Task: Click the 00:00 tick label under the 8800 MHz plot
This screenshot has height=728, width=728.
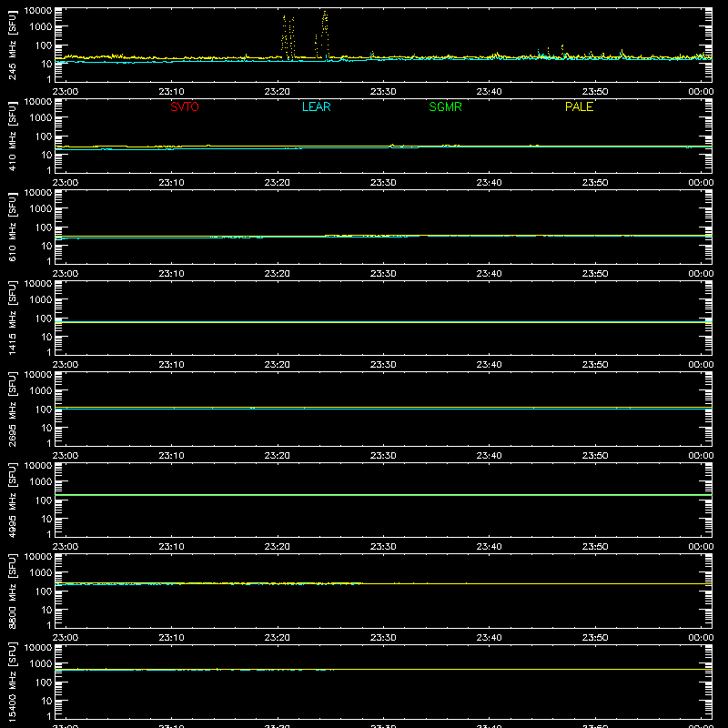Action: click(701, 638)
